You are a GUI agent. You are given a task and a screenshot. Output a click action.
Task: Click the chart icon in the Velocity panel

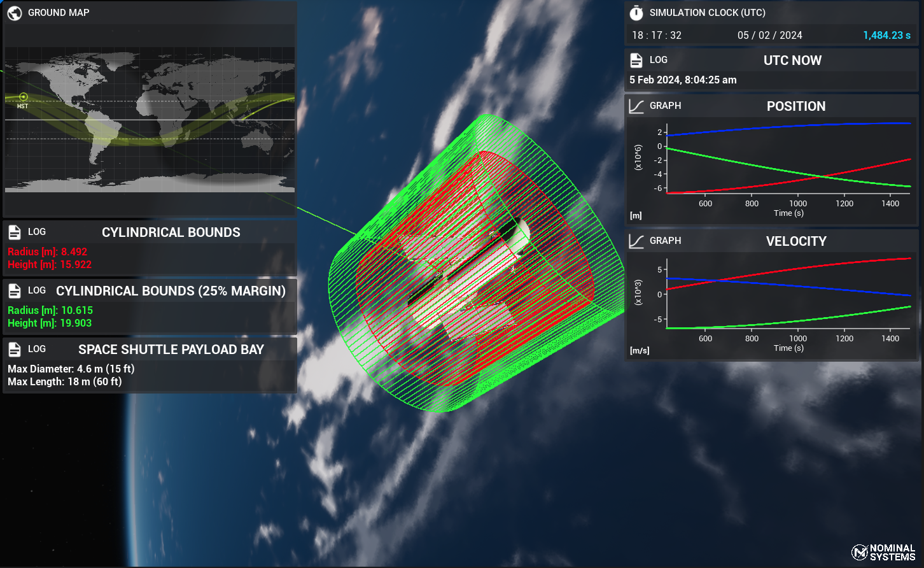click(x=636, y=241)
